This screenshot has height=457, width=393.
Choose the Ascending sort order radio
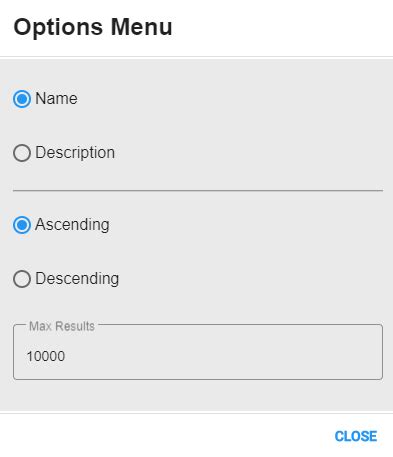pos(22,225)
